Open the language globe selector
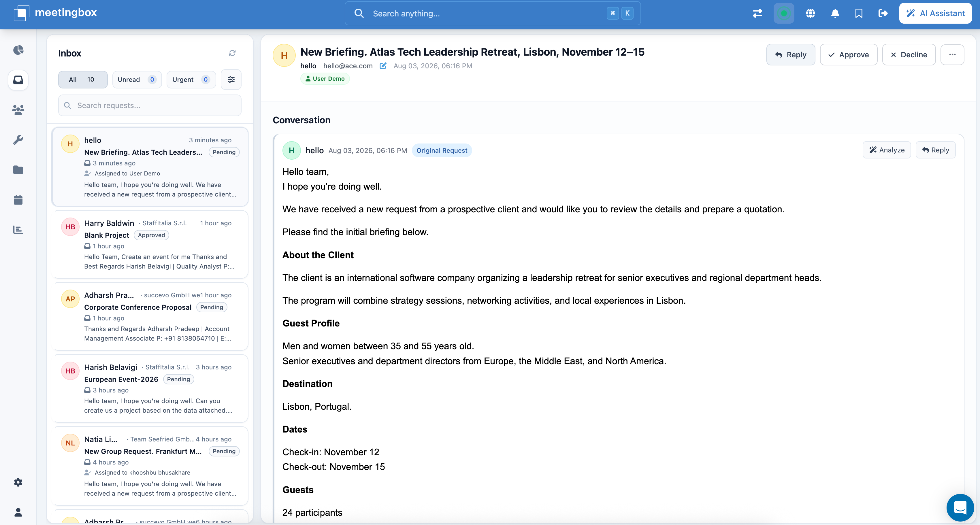The width and height of the screenshot is (980, 525). (x=810, y=13)
